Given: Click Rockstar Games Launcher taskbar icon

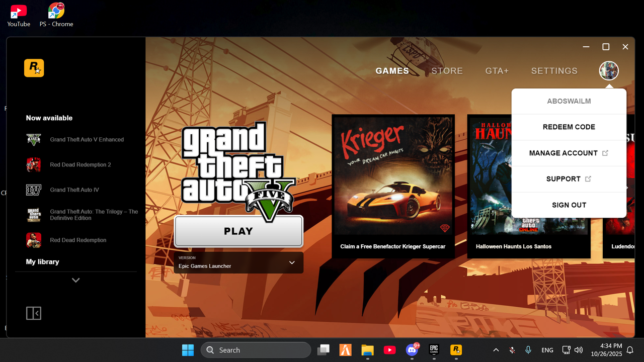Looking at the screenshot, I should [456, 350].
